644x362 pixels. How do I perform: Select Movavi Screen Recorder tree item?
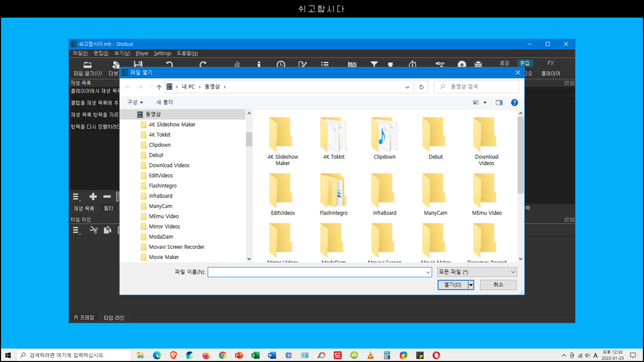coord(177,247)
